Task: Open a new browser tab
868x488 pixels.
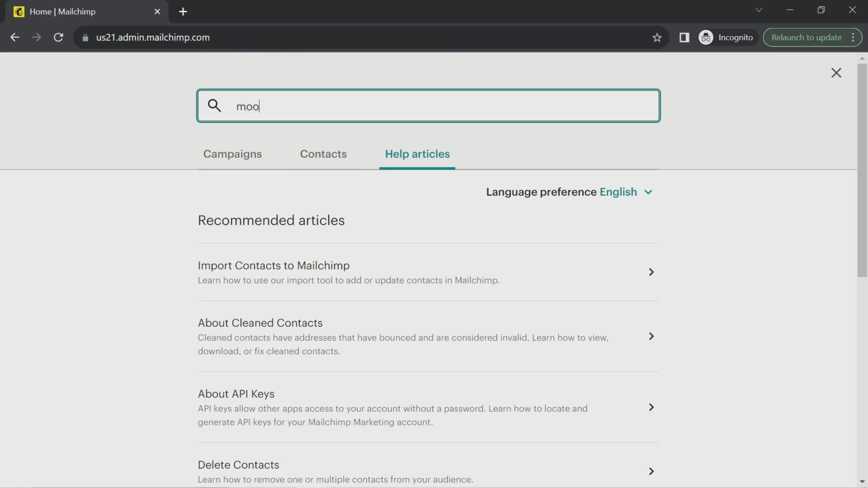Action: [183, 12]
